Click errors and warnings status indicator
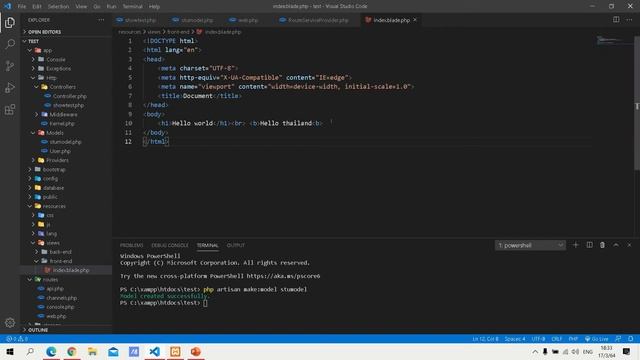Viewport: 640px width, 360px height. click(x=17, y=339)
